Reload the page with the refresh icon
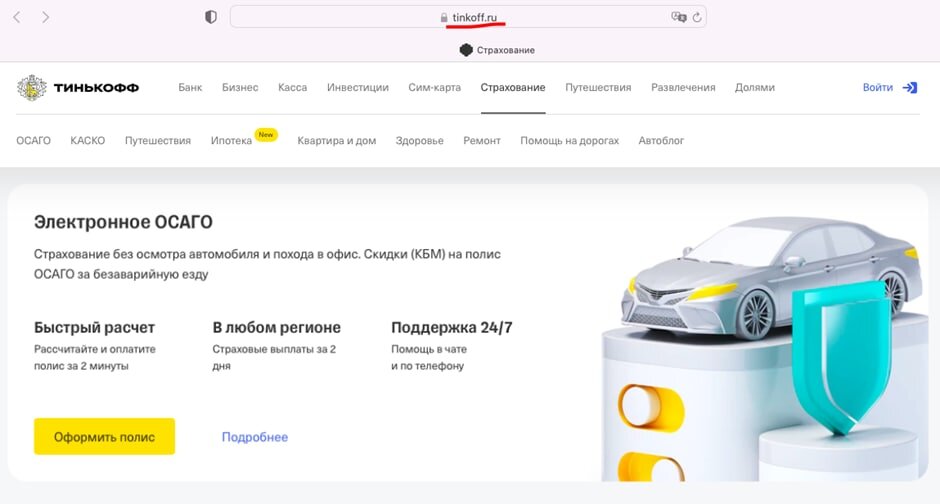Viewport: 940px width, 504px height. coord(697,17)
